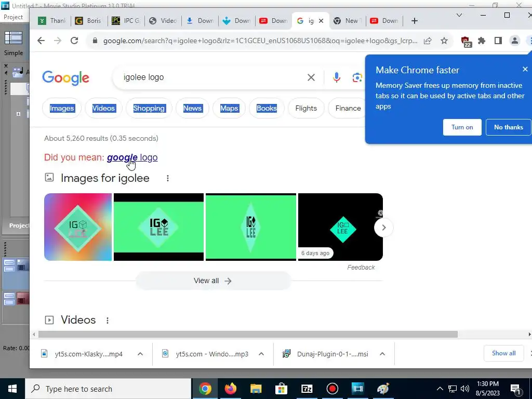
Task: Show next image results arrow
Action: pyautogui.click(x=384, y=228)
